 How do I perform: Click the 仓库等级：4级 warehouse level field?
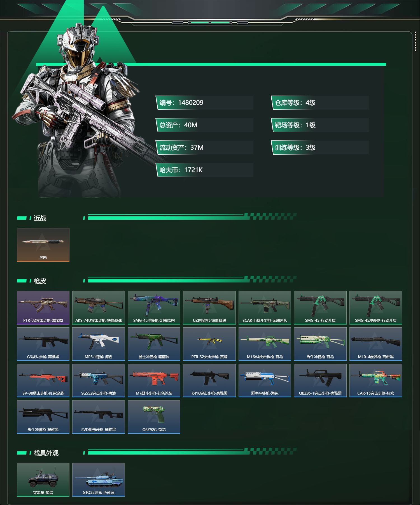pos(320,103)
